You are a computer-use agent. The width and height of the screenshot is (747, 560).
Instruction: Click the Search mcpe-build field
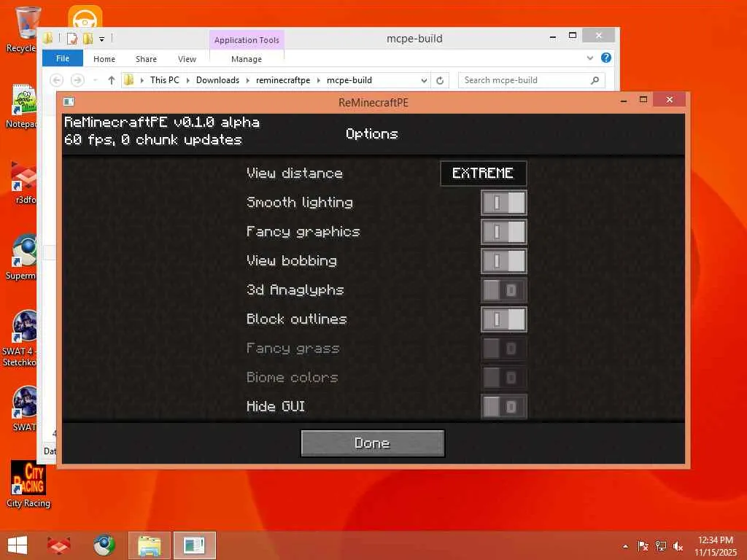(532, 80)
